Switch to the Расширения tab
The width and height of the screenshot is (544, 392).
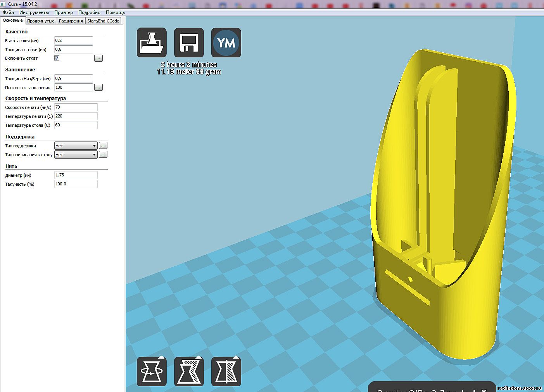tap(71, 21)
